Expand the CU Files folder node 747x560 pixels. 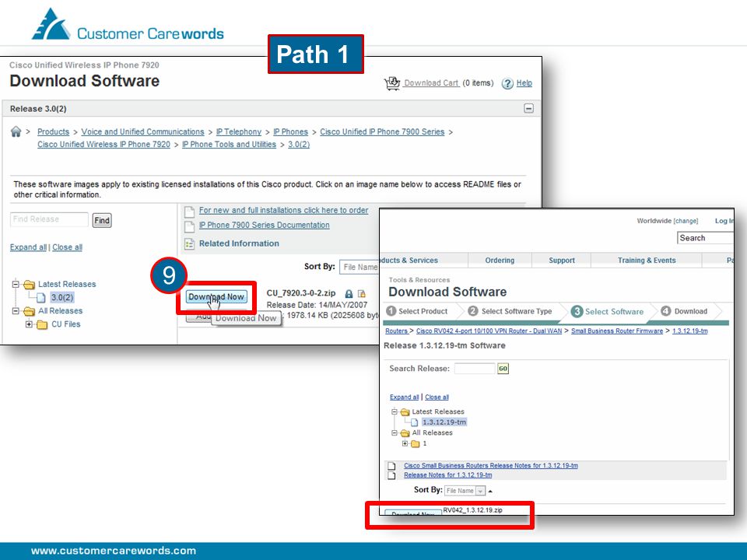tap(29, 324)
